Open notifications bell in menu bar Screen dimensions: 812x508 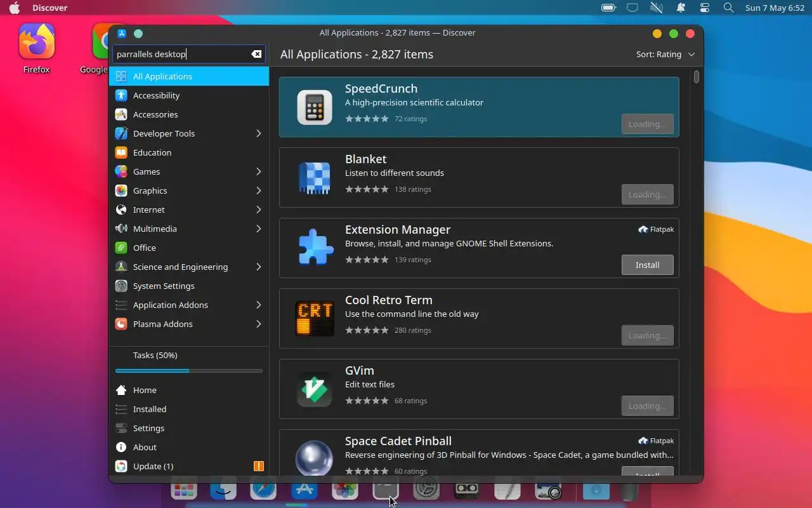coord(681,8)
